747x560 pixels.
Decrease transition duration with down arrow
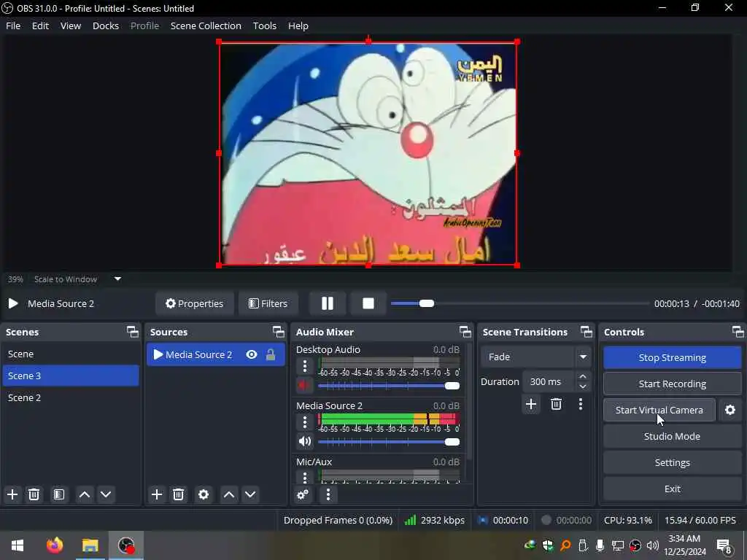point(583,386)
